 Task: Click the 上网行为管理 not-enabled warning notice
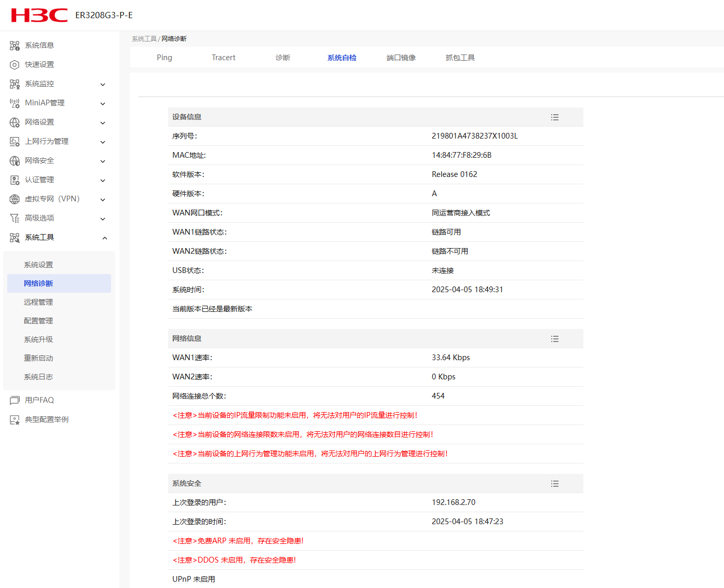click(x=310, y=454)
